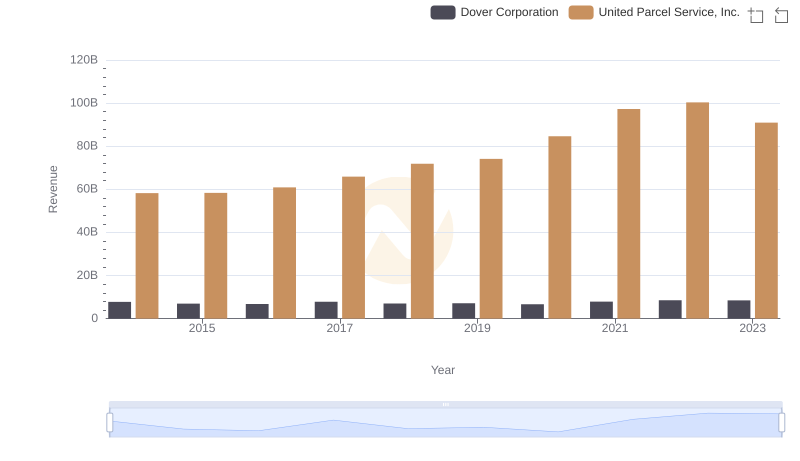Image resolution: width=800 pixels, height=461 pixels.
Task: Click the 2023 x-axis label
Action: point(753,328)
